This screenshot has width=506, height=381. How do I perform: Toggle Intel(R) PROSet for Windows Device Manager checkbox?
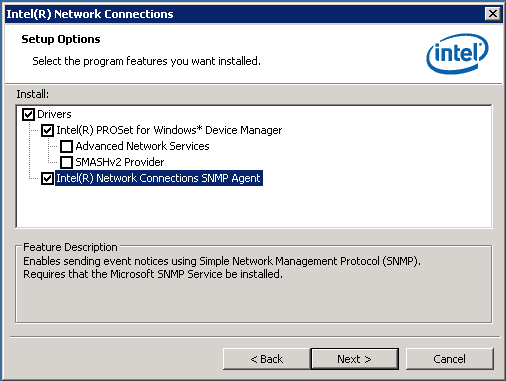(47, 130)
